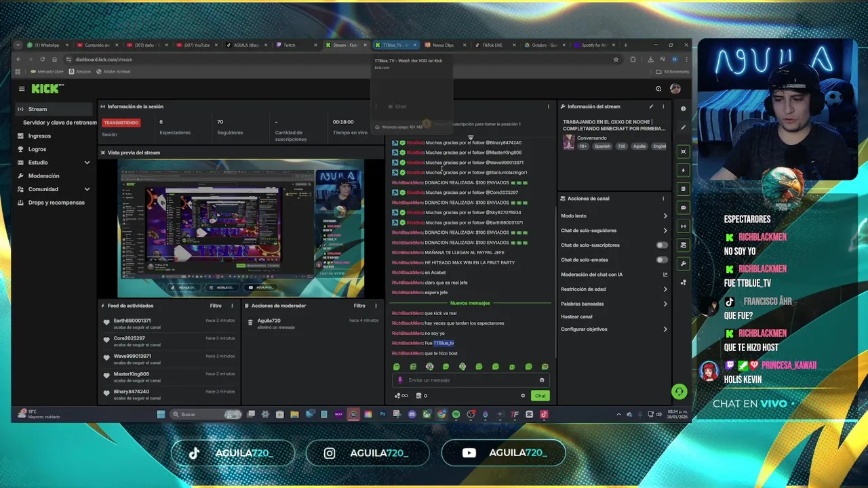Image resolution: width=868 pixels, height=488 pixels.
Task: Open the Windows Start menu
Action: pos(161,414)
